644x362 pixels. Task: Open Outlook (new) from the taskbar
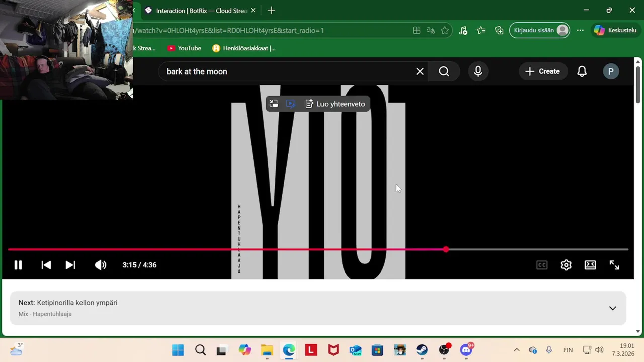[355, 350]
